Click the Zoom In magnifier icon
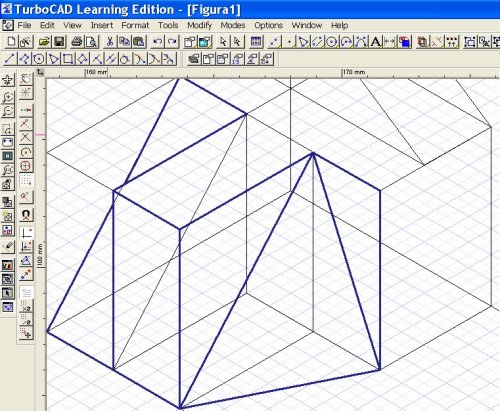The width and height of the screenshot is (500, 411). point(8,97)
